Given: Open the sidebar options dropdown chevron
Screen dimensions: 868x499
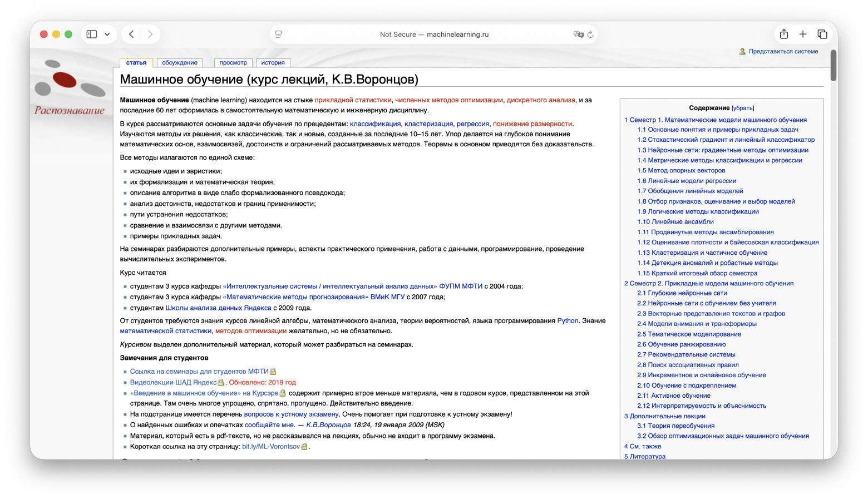Looking at the screenshot, I should coord(107,34).
